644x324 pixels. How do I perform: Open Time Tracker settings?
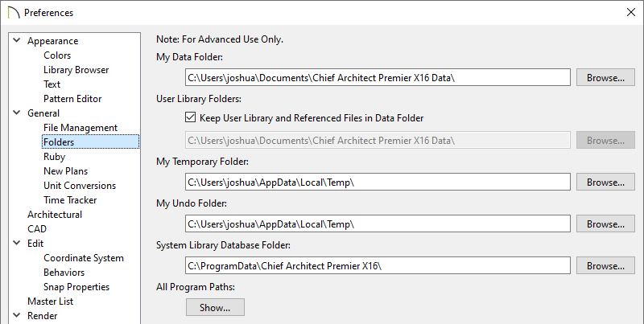(70, 200)
